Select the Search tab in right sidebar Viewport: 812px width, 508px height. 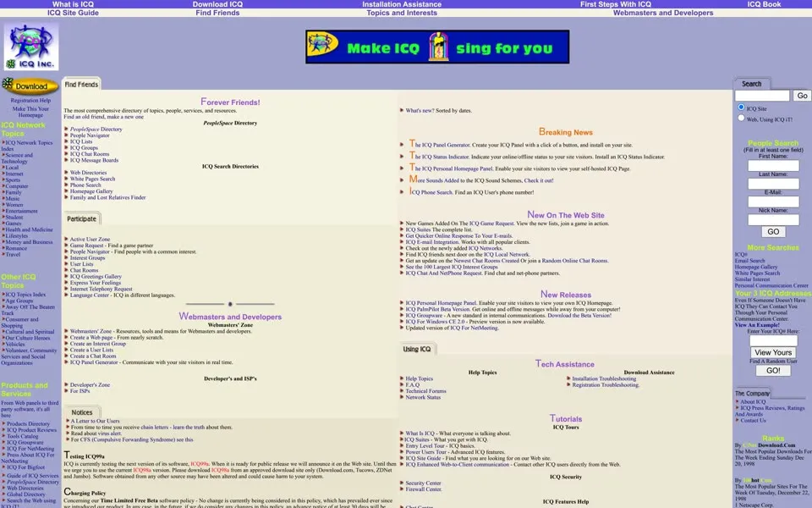[751, 84]
